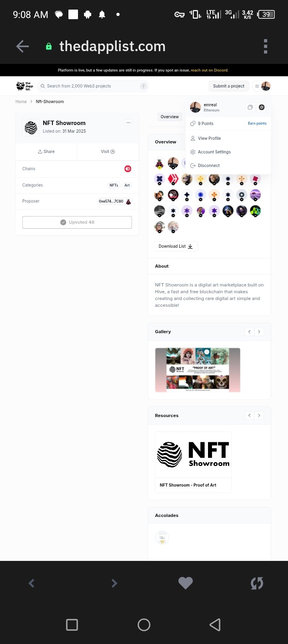
Task: Follow the Earn points link
Action: point(257,123)
